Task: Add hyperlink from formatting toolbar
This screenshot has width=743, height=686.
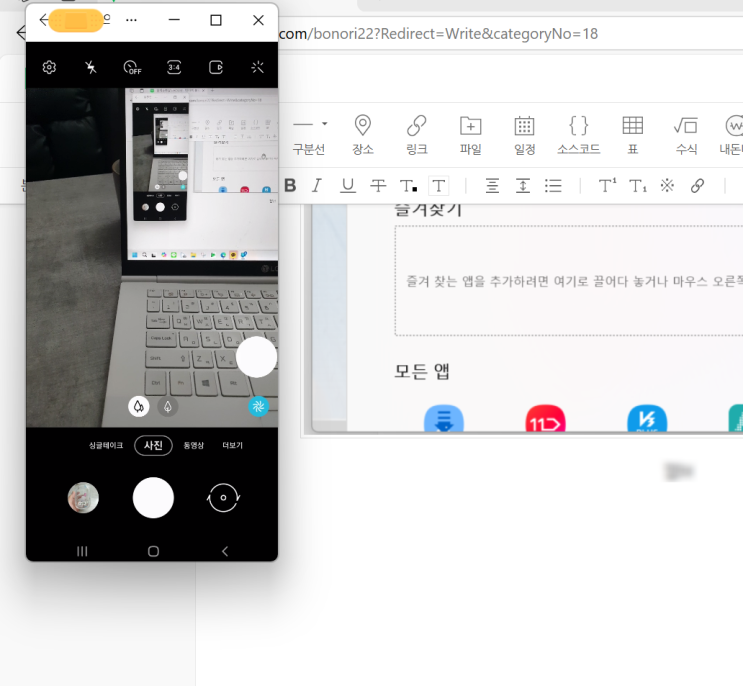Action: point(697,185)
